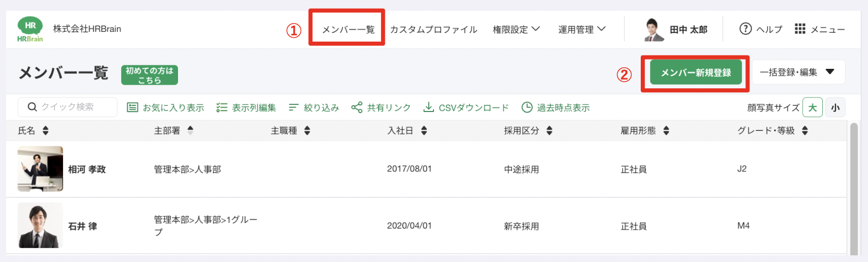Click the HRBrain logo icon
The image size is (868, 262).
pyautogui.click(x=30, y=29)
